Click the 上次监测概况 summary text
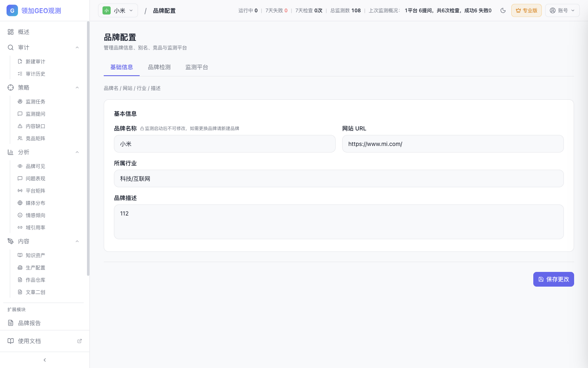 [430, 11]
